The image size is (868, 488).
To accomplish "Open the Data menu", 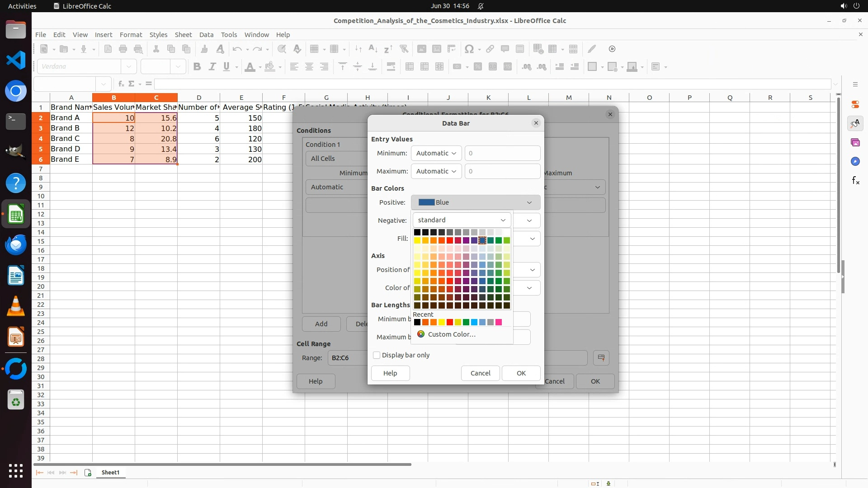I will pos(206,35).
